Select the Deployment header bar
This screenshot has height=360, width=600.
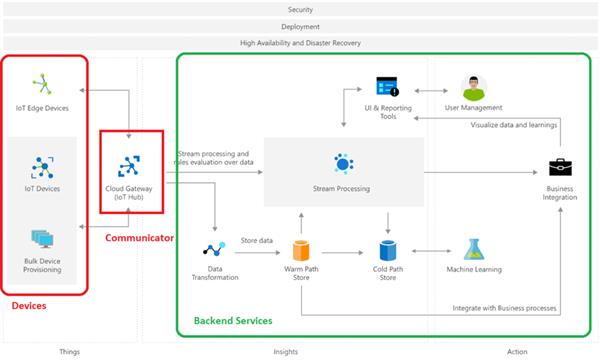pyautogui.click(x=300, y=26)
